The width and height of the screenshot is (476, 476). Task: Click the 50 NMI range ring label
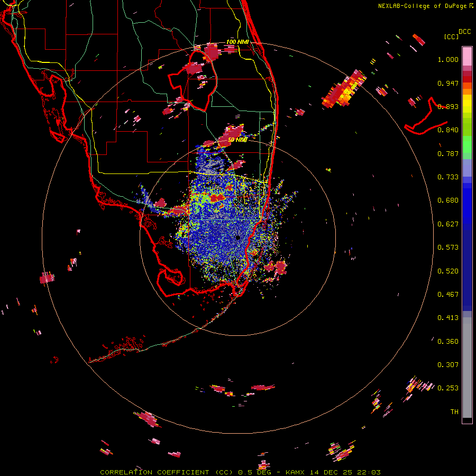pos(237,140)
